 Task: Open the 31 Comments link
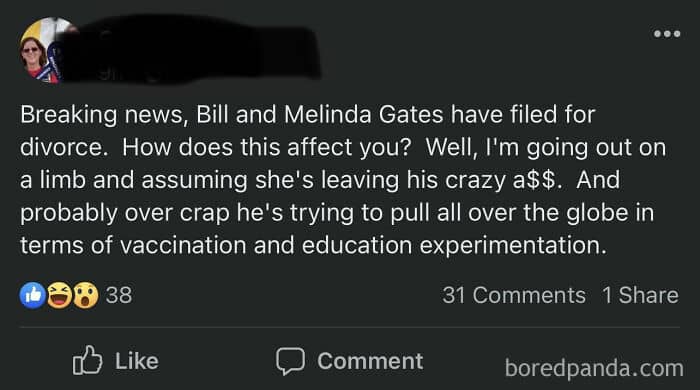pos(514,295)
